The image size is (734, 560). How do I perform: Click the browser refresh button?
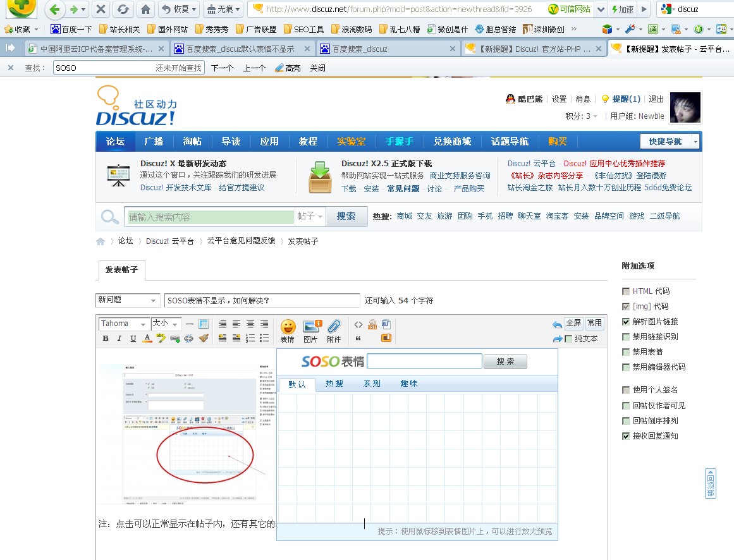pos(123,9)
